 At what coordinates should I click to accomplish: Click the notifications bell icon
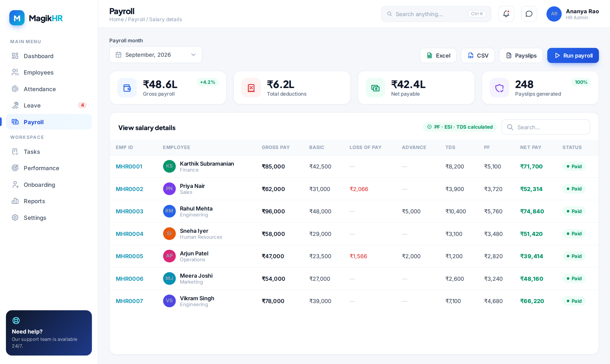(506, 14)
